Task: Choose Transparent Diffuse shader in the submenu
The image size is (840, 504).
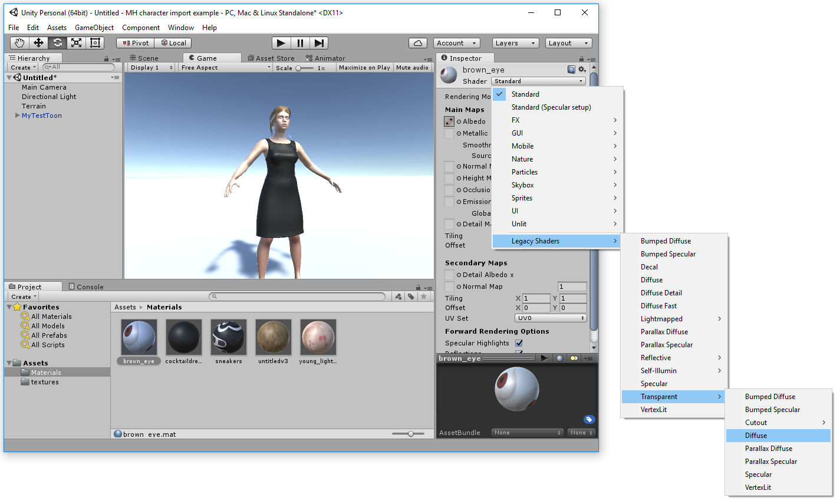Action: [x=779, y=436]
